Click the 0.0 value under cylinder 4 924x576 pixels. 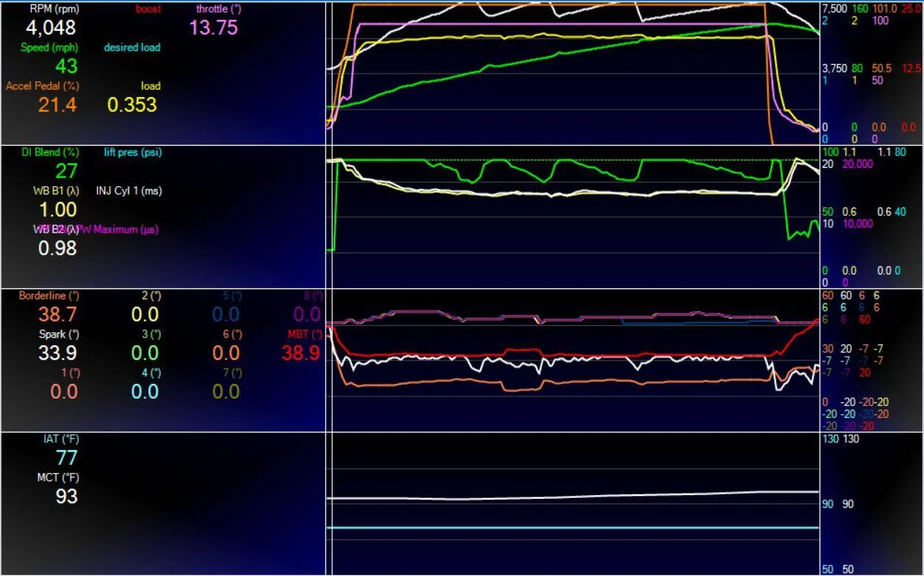[x=145, y=391]
